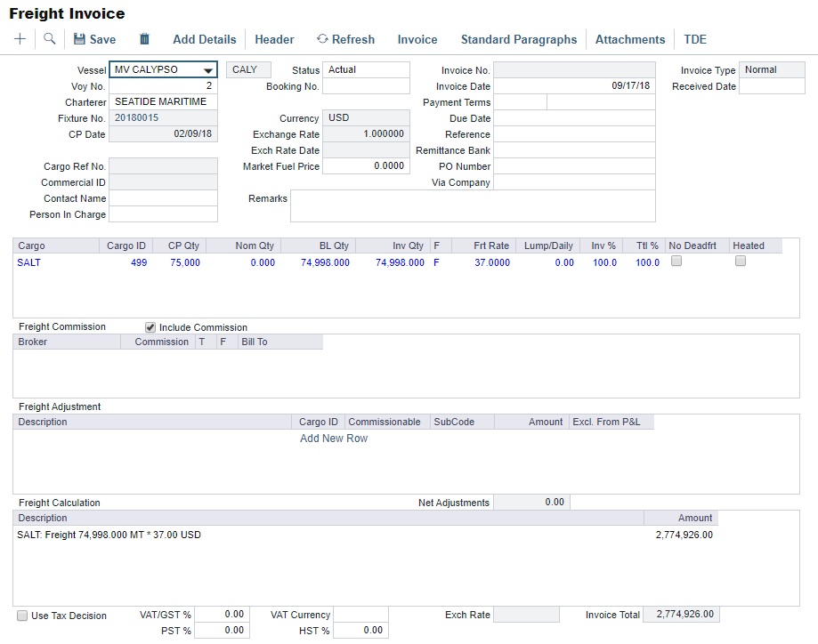The image size is (818, 644).
Task: Open the SALT cargo link
Action: [27, 262]
